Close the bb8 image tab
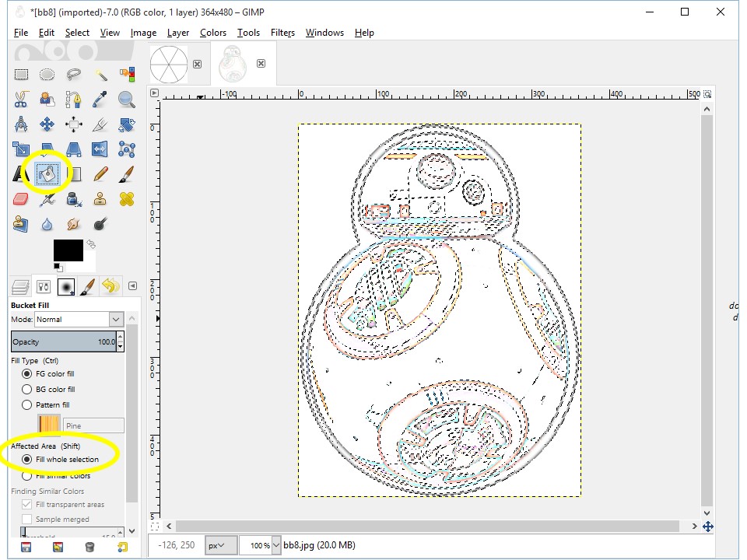Image resolution: width=747 pixels, height=560 pixels. [261, 64]
